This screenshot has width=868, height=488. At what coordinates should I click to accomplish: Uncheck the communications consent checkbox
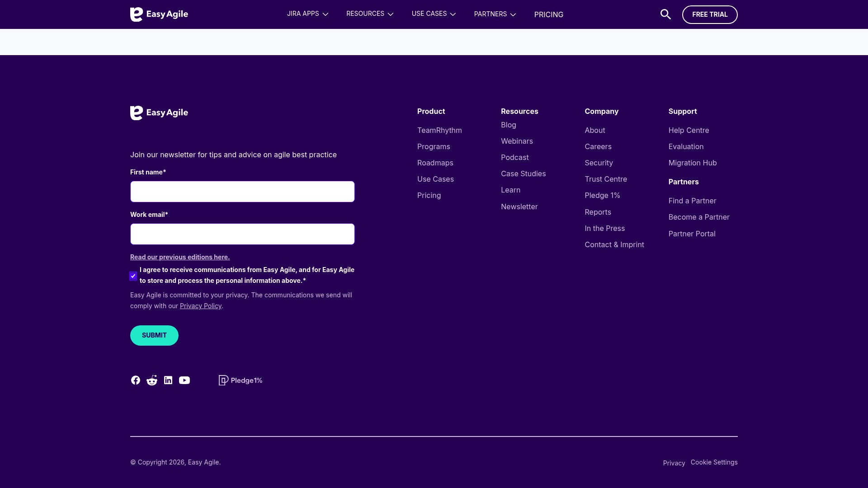[133, 276]
